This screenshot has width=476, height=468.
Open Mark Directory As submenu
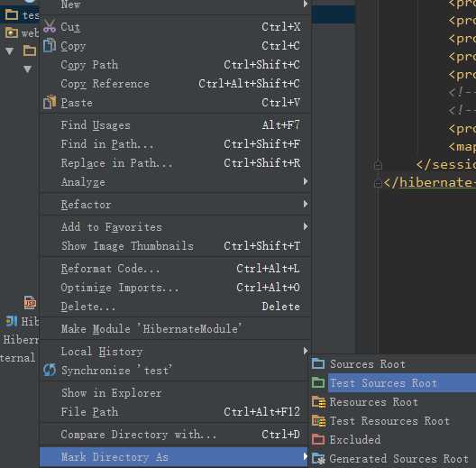point(175,456)
